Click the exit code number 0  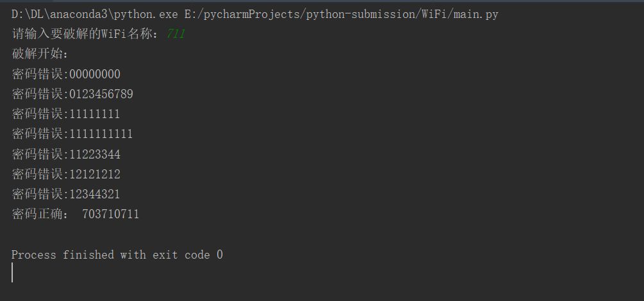tap(220, 255)
